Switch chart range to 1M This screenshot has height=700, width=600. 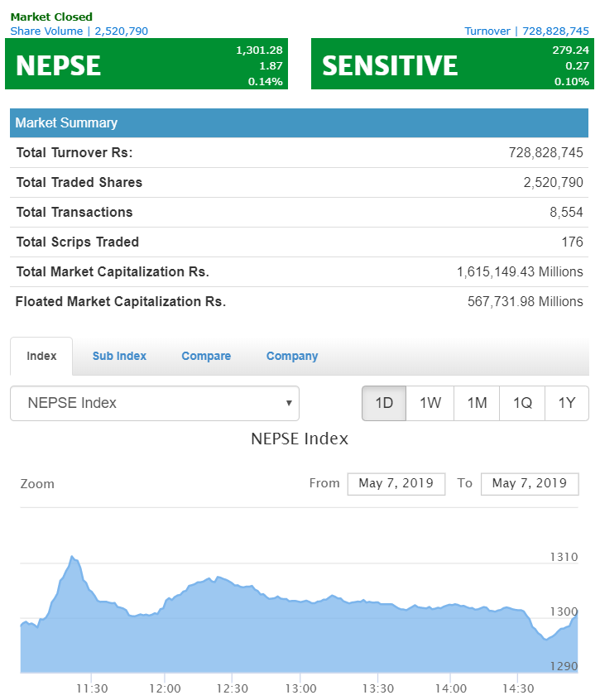pos(477,403)
